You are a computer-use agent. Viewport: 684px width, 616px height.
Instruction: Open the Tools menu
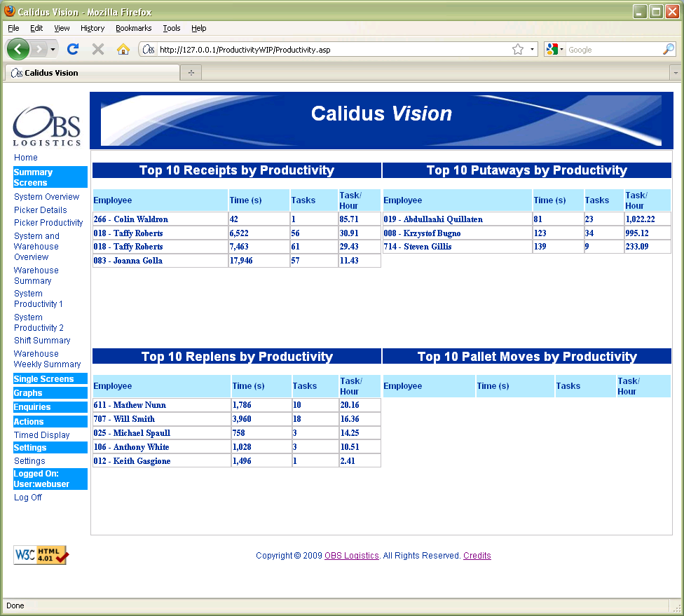tap(172, 28)
